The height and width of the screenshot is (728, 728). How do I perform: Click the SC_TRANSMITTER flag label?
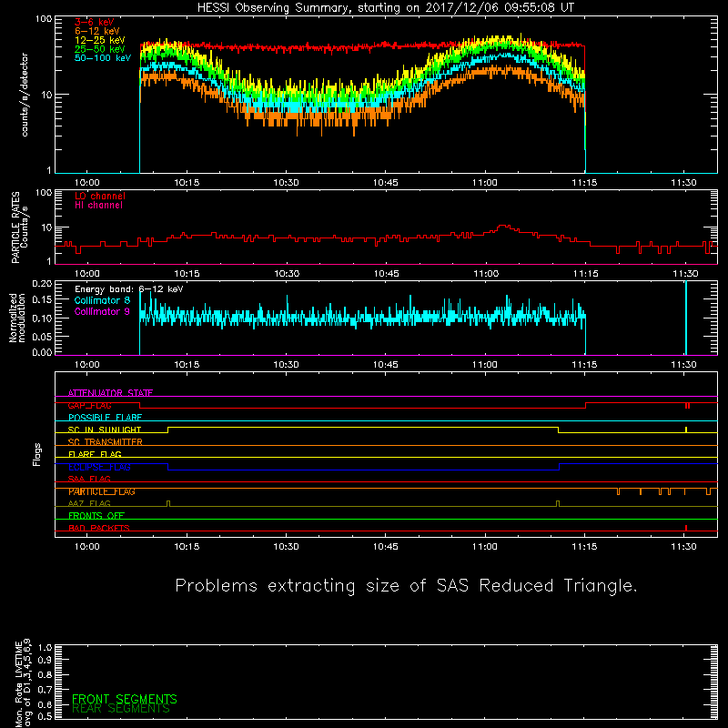(x=106, y=442)
